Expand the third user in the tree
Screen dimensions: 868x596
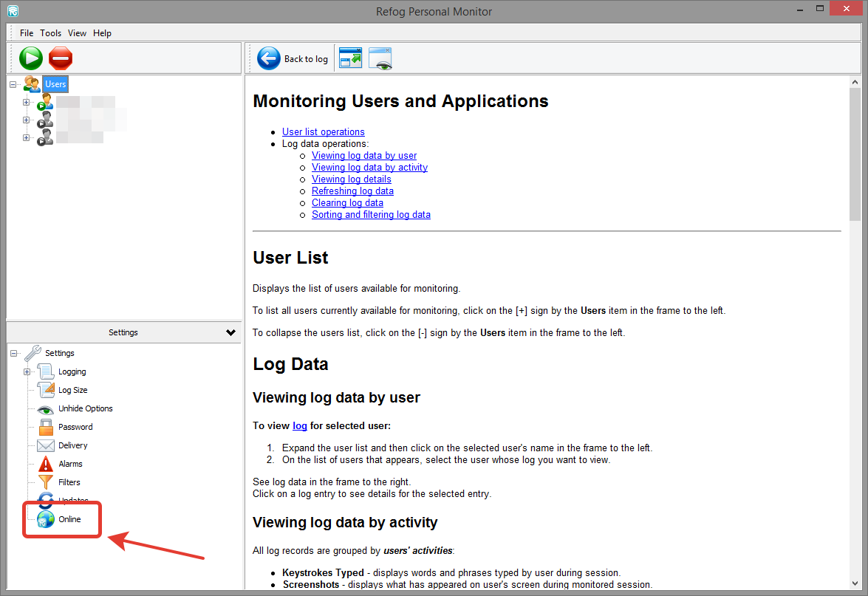point(26,138)
